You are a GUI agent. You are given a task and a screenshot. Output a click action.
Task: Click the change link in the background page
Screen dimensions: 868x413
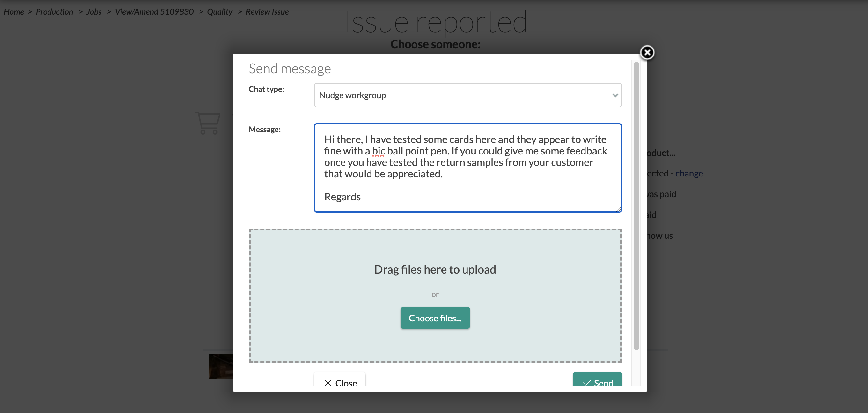688,173
